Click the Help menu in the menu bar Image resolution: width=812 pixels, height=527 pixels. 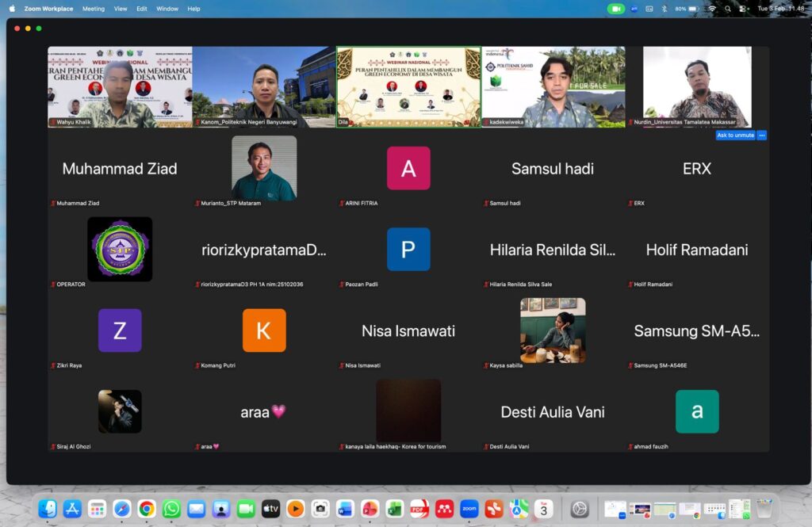click(193, 9)
